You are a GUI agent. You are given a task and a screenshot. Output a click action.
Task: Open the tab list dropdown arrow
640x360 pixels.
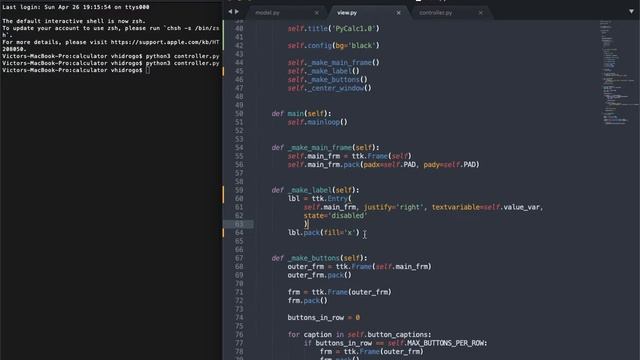pyautogui.click(x=631, y=11)
